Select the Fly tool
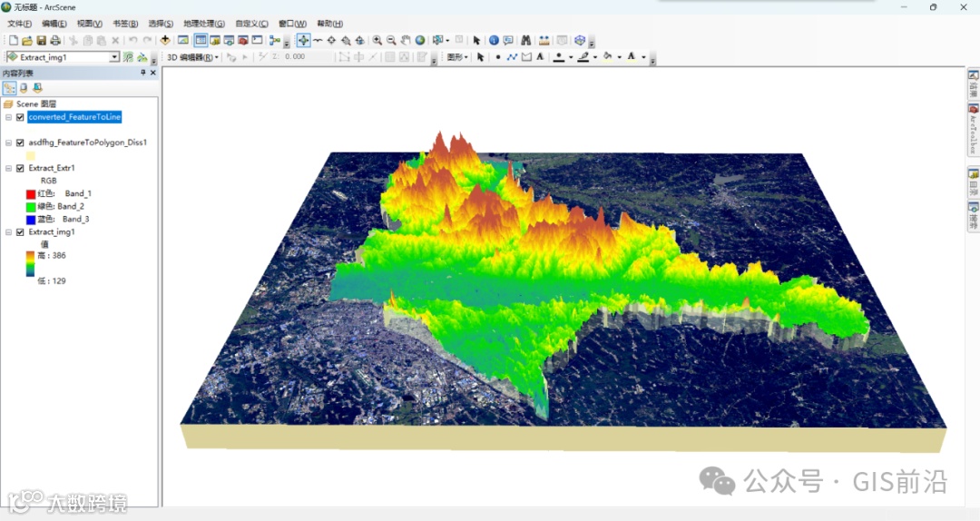 318,40
